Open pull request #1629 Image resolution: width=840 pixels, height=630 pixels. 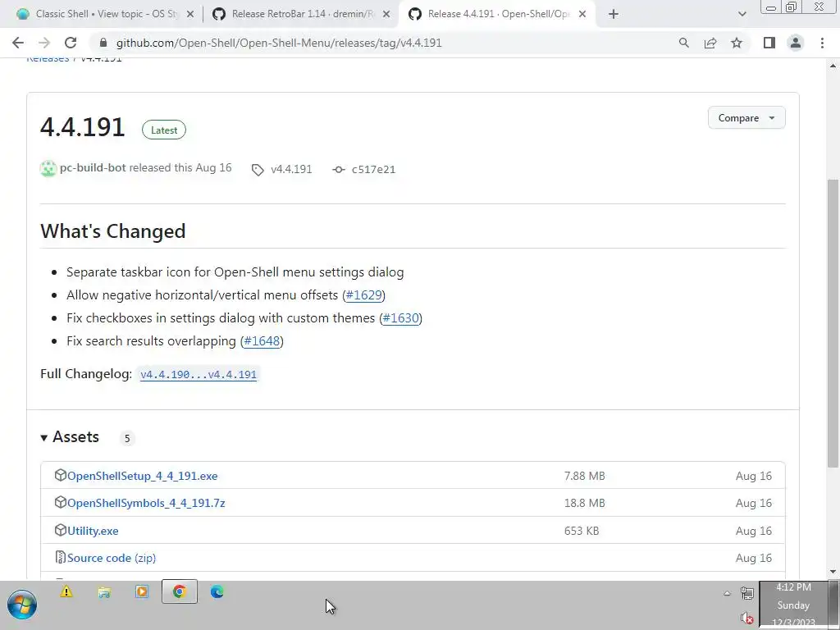click(x=363, y=295)
